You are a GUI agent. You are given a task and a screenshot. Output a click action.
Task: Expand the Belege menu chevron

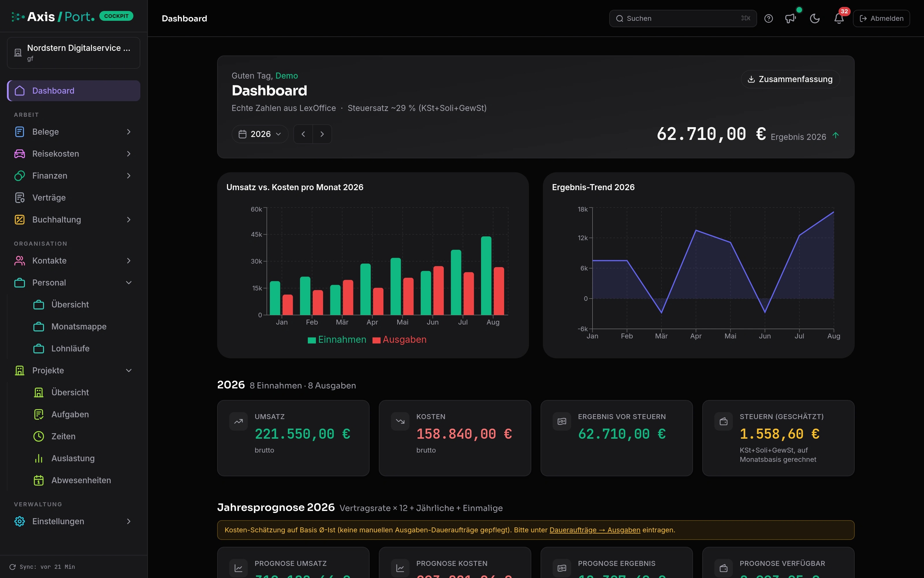click(x=129, y=132)
